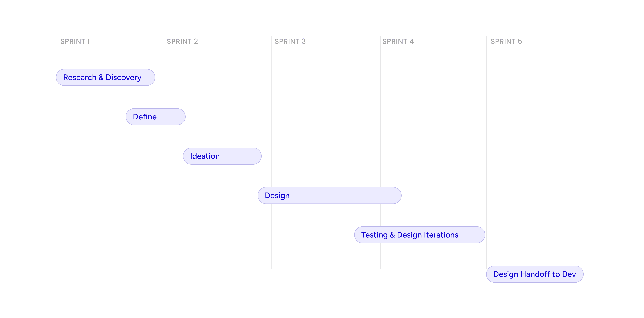Click the word Discovery in first bar
This screenshot has width=644, height=318.
124,77
